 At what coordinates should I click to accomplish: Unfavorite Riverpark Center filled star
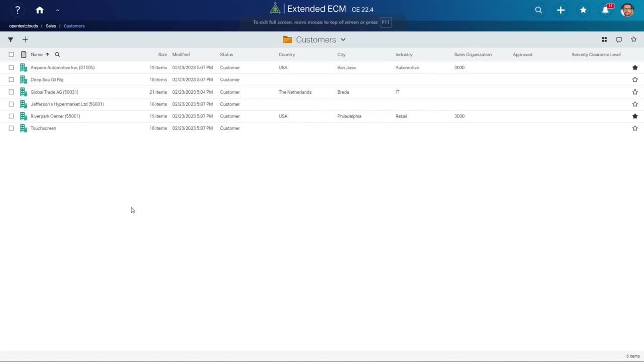coord(635,116)
